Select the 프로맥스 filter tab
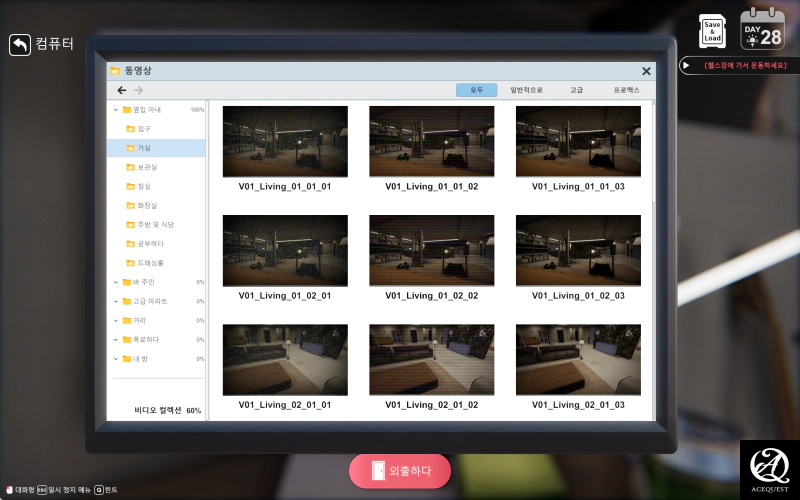 tap(626, 90)
